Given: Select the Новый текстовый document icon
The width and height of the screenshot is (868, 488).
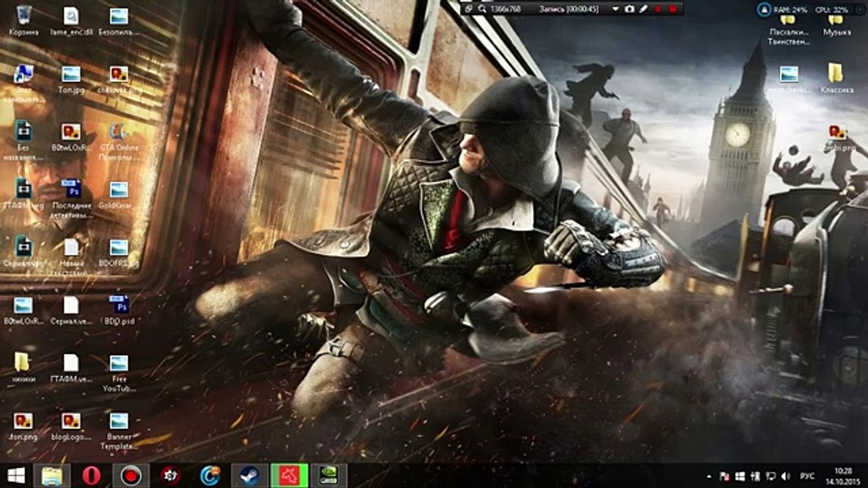Looking at the screenshot, I should tap(71, 255).
